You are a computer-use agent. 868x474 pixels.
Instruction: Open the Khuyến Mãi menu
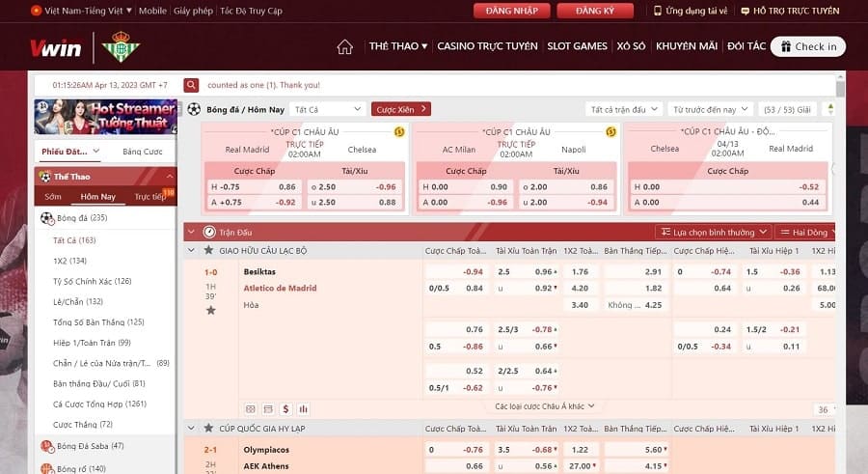click(687, 46)
